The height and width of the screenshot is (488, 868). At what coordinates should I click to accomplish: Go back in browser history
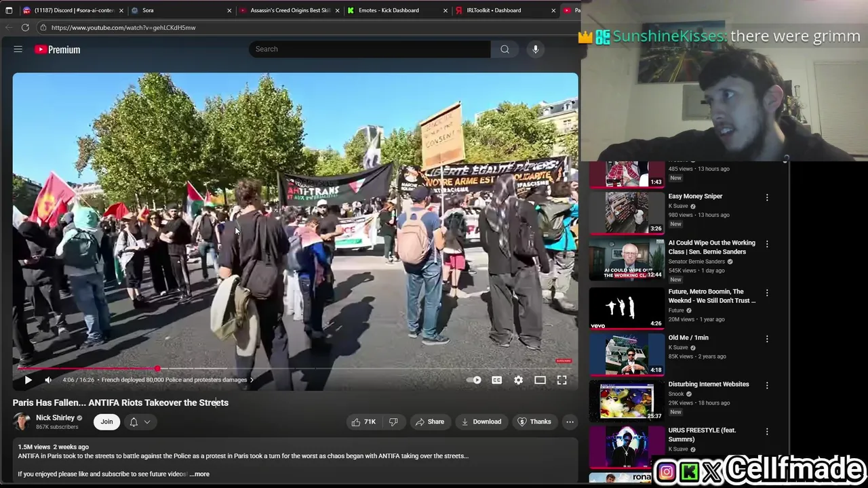point(8,27)
